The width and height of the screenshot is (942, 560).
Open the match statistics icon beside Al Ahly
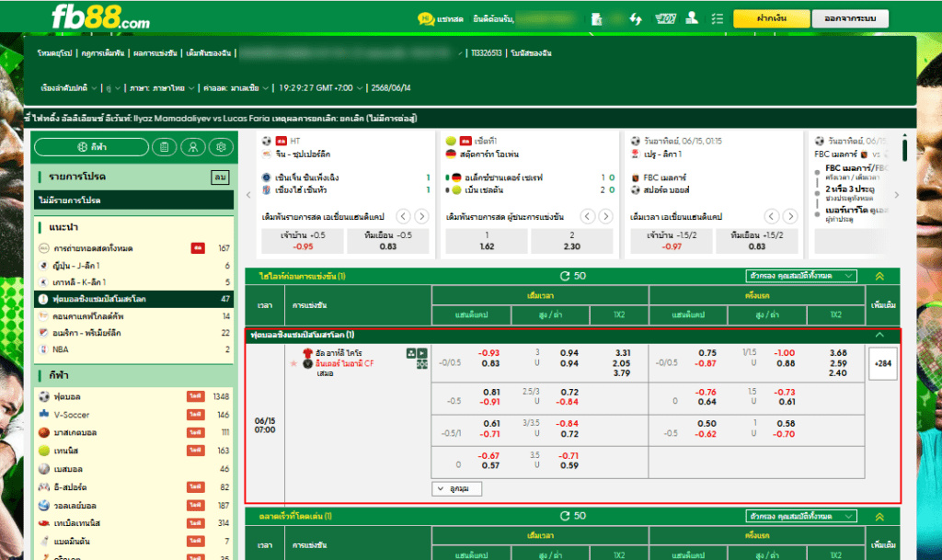pyautogui.click(x=411, y=353)
